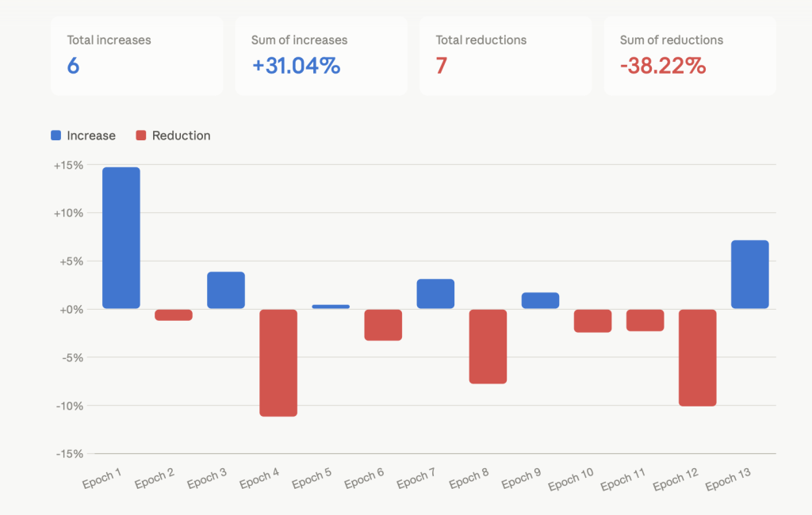Click the Epoch 1 increase bar

click(121, 238)
